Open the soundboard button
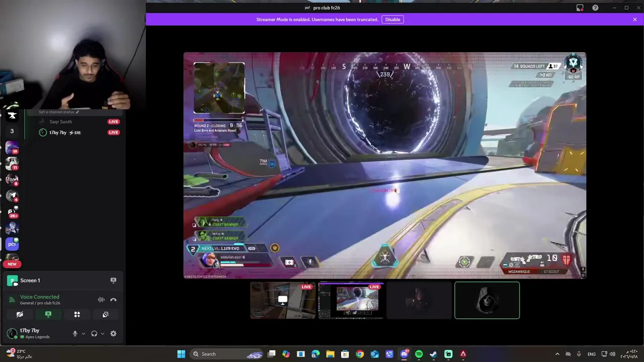The image size is (644, 362). pyautogui.click(x=106, y=314)
